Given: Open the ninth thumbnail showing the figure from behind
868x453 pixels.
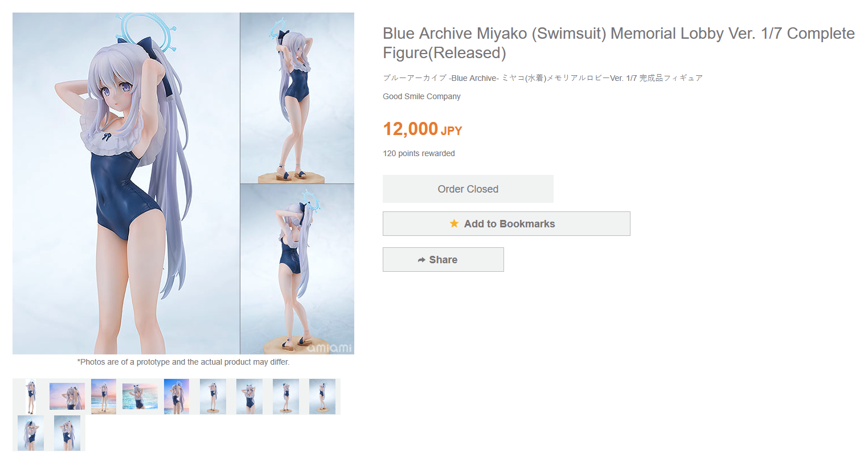Looking at the screenshot, I should [322, 397].
